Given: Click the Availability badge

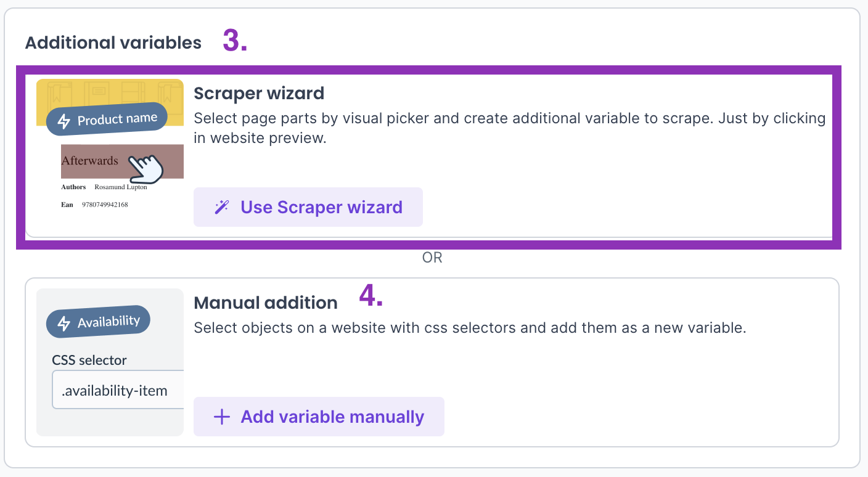Looking at the screenshot, I should (98, 322).
